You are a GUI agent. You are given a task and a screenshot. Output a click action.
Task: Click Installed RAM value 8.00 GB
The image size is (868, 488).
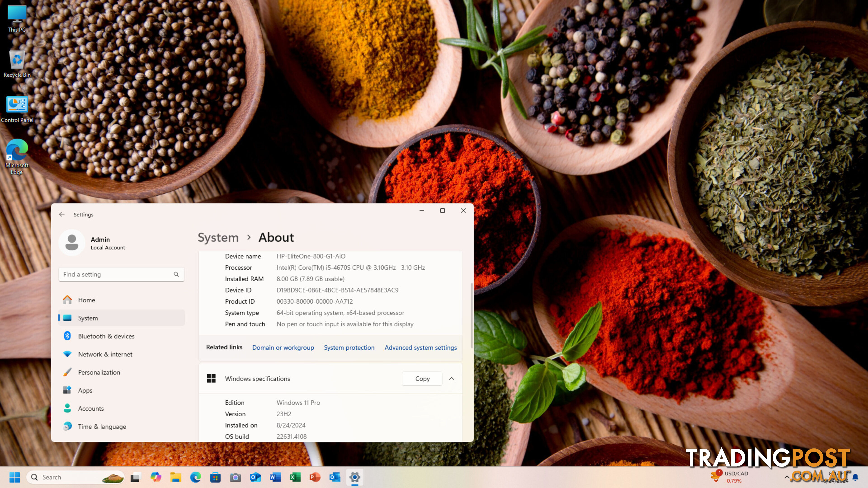[x=310, y=279]
